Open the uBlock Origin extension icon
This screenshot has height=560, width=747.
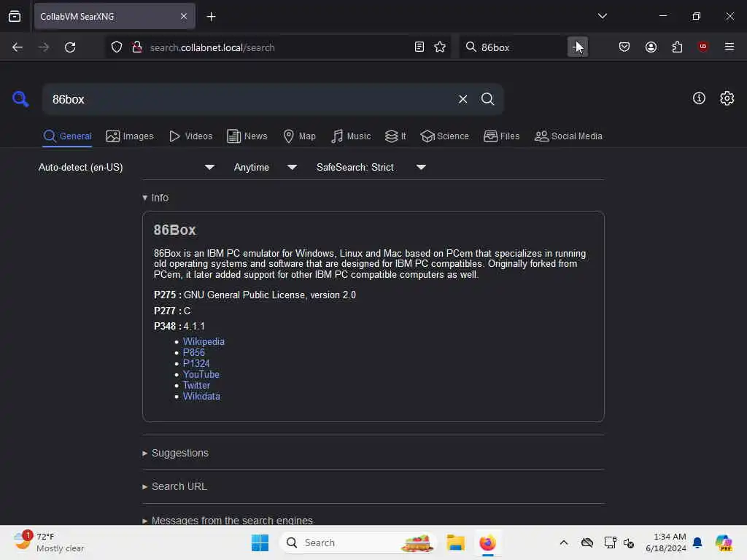(x=703, y=47)
